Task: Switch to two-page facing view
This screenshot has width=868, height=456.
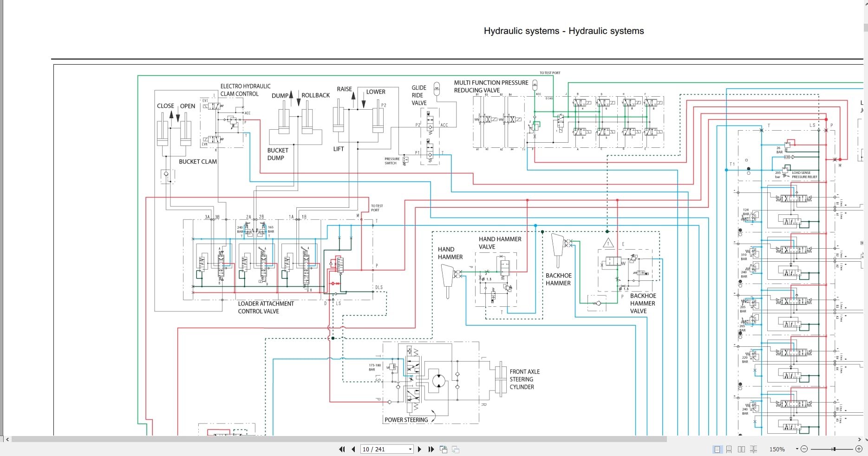Action: (x=741, y=449)
